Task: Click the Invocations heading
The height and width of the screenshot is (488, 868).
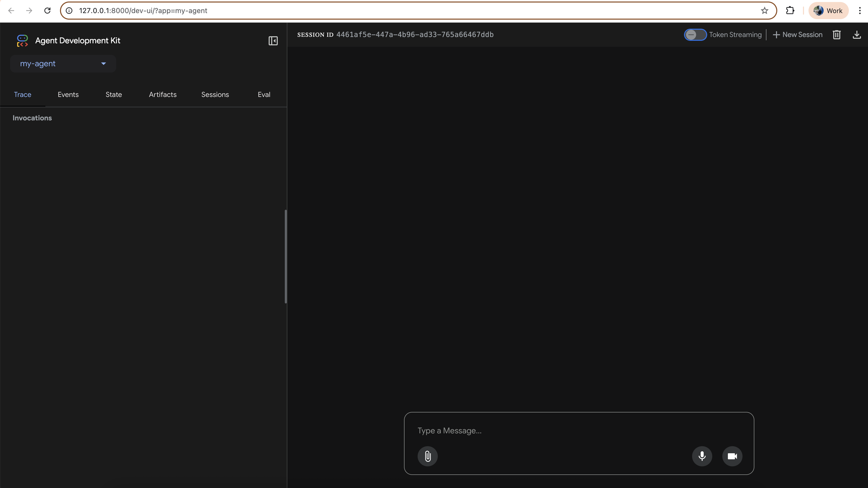Action: pyautogui.click(x=32, y=118)
